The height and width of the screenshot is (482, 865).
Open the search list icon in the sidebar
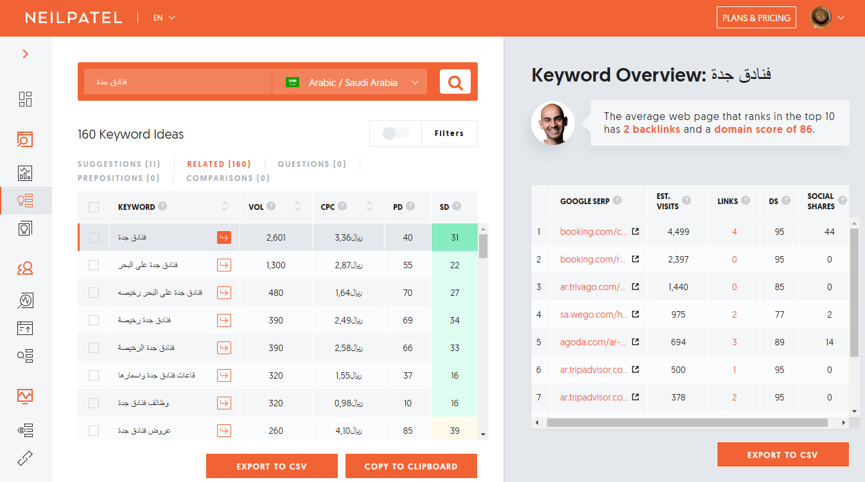(x=25, y=356)
